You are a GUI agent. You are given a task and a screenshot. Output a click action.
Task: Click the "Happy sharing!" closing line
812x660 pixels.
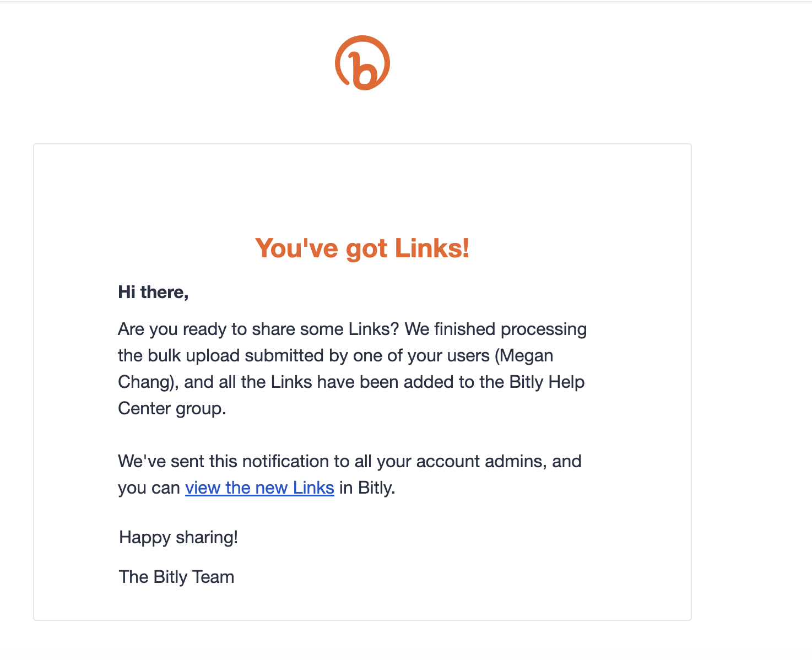178,537
